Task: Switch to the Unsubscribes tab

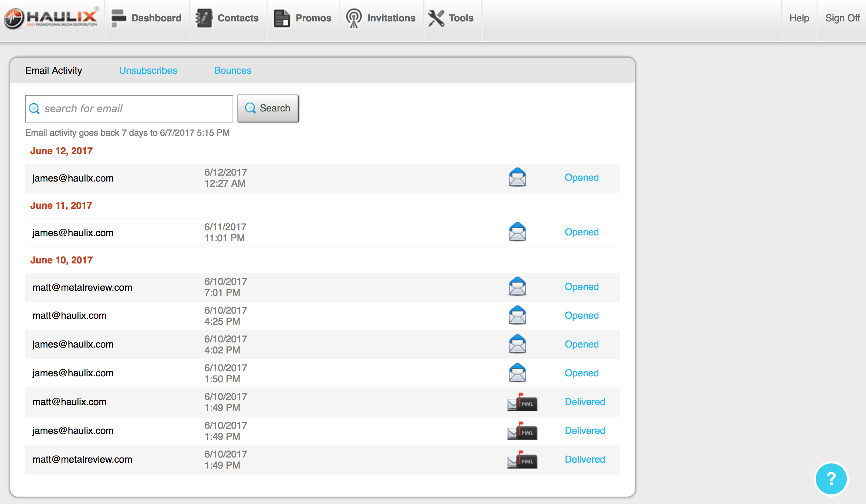Action: point(148,70)
